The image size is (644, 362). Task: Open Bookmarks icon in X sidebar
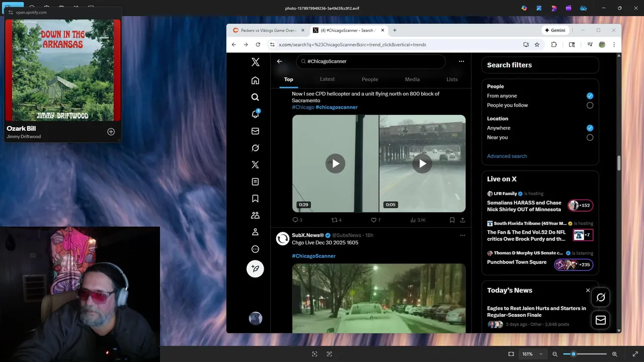[x=255, y=199]
